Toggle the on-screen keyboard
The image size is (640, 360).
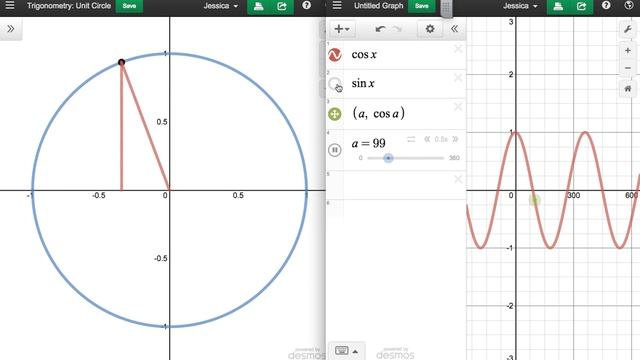pos(342,350)
